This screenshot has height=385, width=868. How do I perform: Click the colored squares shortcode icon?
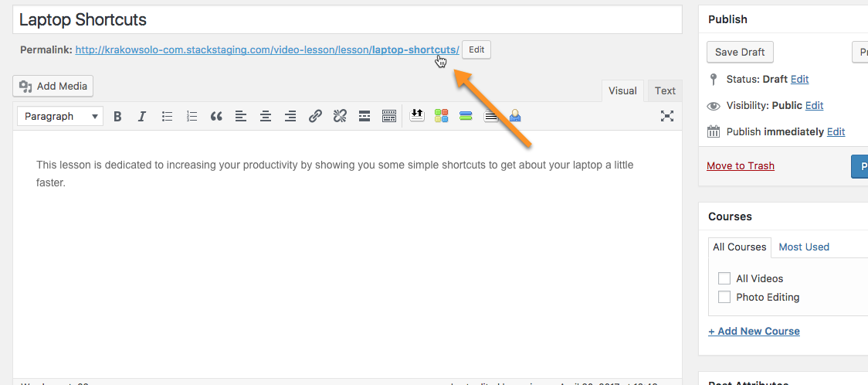pos(441,116)
